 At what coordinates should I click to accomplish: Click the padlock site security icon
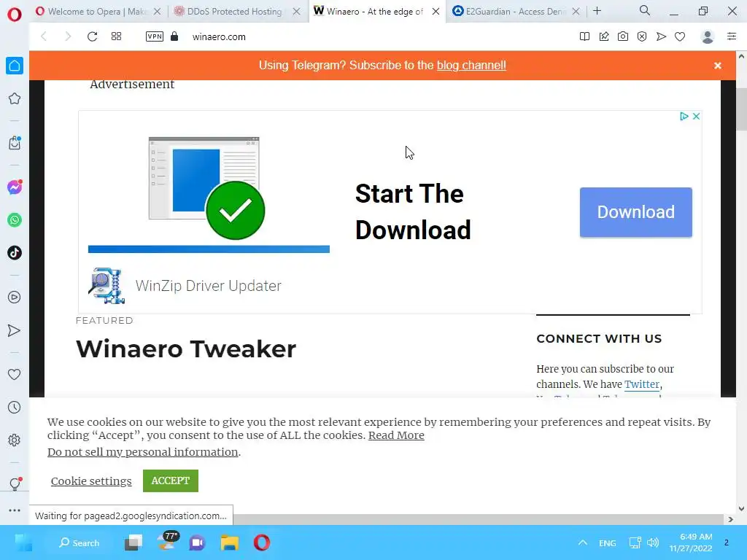pyautogui.click(x=174, y=36)
